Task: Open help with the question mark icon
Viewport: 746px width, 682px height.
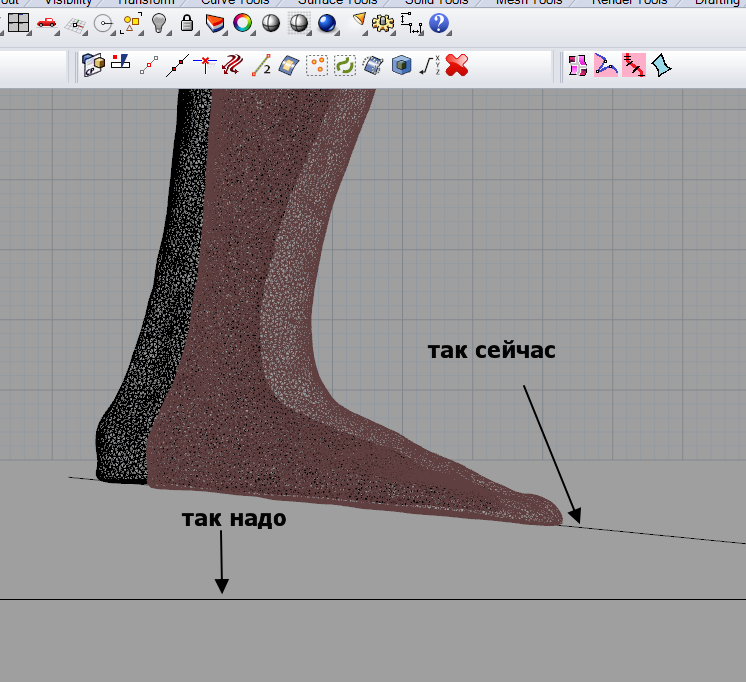Action: [439, 22]
